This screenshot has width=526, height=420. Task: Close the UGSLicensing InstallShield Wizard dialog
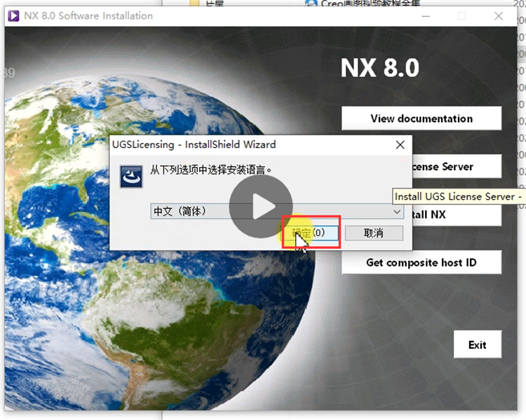[400, 145]
